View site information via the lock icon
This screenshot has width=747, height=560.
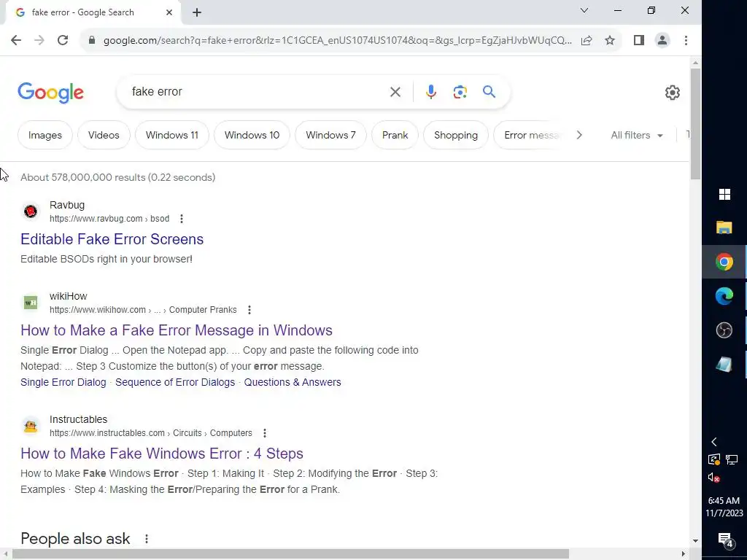(x=92, y=41)
